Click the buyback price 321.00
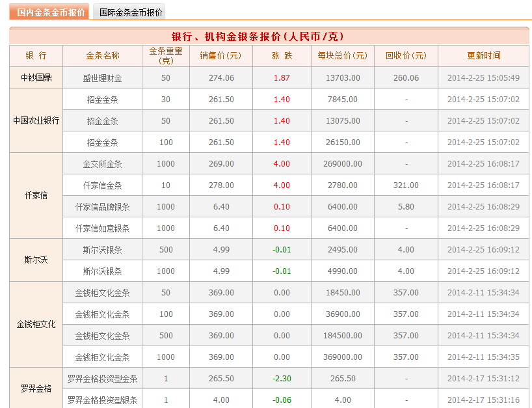Screen dimensions: 532x408 point(406,185)
